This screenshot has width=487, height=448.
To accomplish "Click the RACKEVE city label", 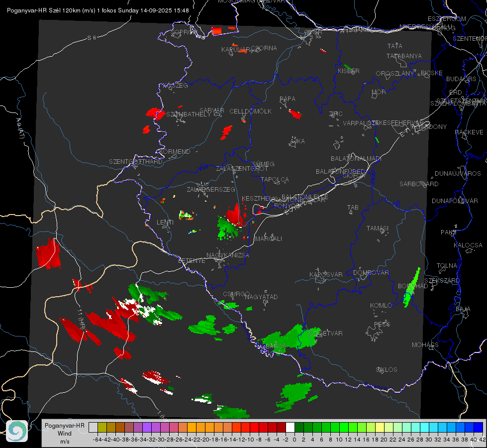I will coord(469,132).
